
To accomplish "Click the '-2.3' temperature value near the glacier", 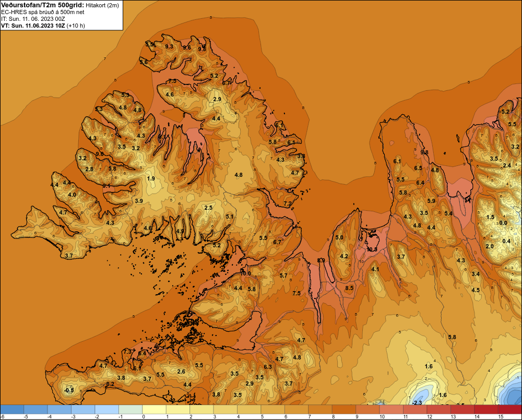I will tap(417, 403).
